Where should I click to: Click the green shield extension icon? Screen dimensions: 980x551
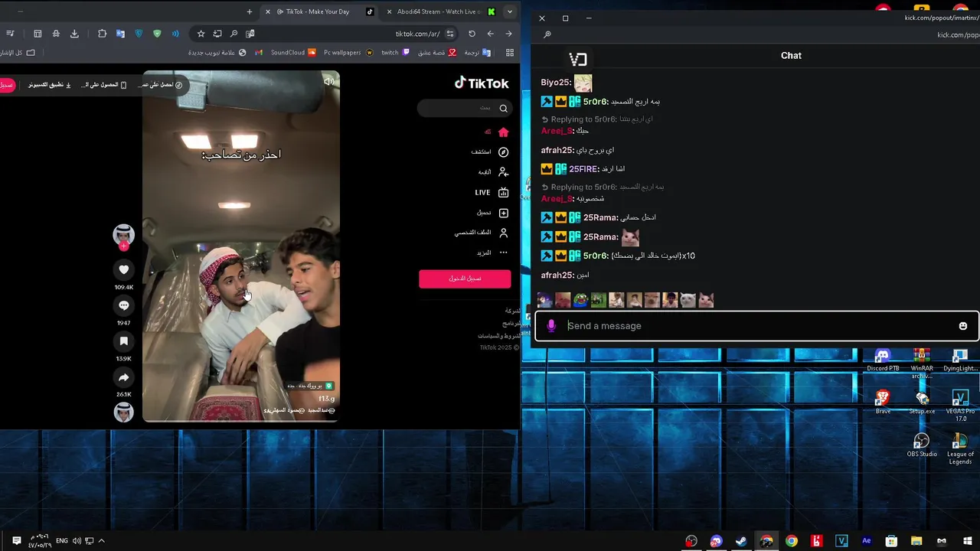tap(157, 34)
